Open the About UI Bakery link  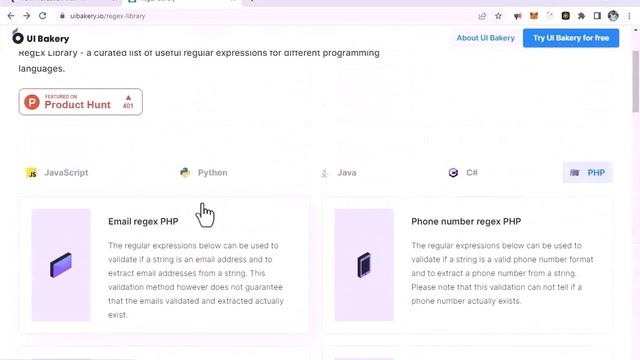coord(485,38)
